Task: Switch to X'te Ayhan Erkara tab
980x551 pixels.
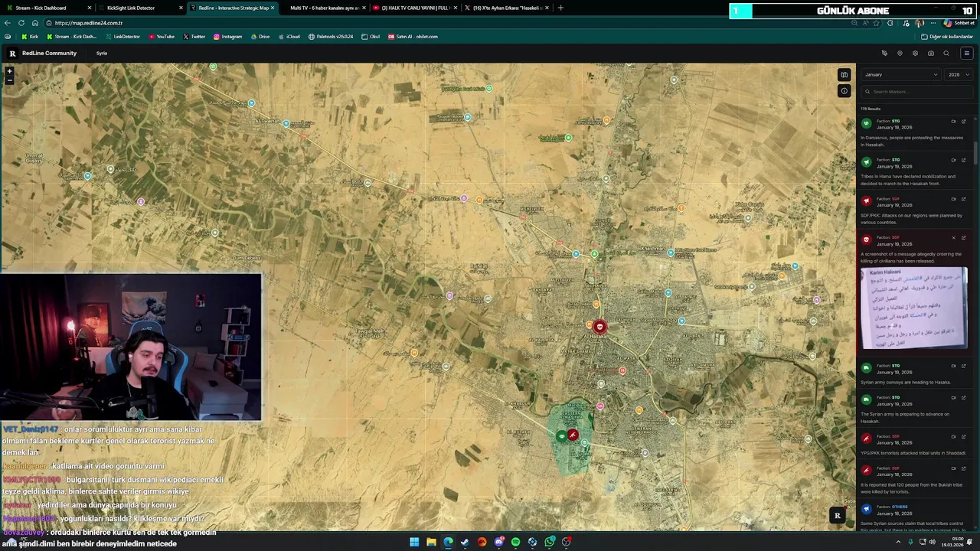Action: coord(506,8)
